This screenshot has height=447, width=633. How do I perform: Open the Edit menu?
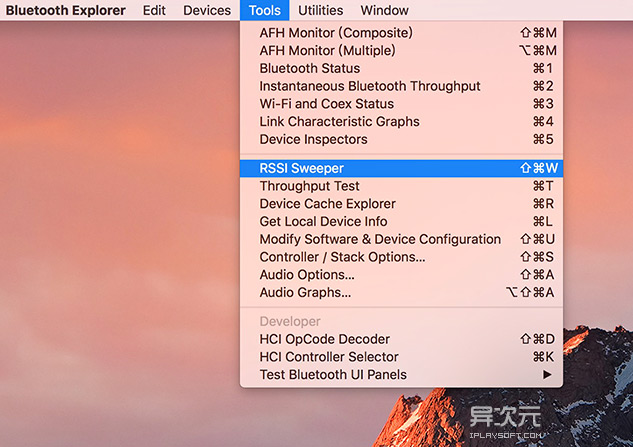(154, 10)
